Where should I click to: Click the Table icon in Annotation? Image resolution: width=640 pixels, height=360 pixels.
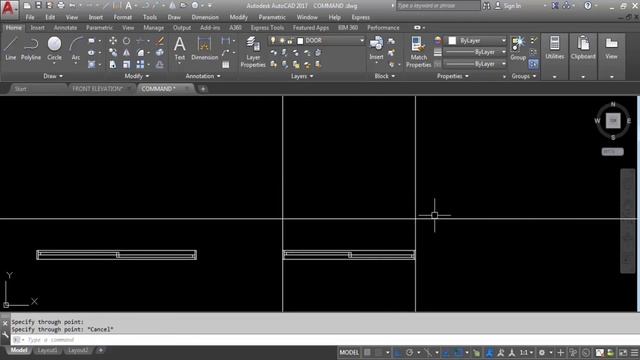pos(225,65)
